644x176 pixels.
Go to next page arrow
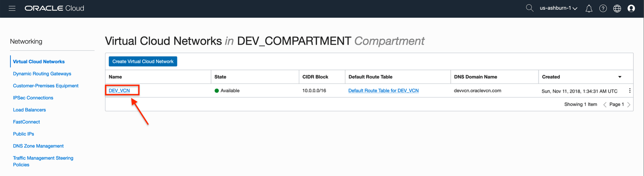pos(628,104)
